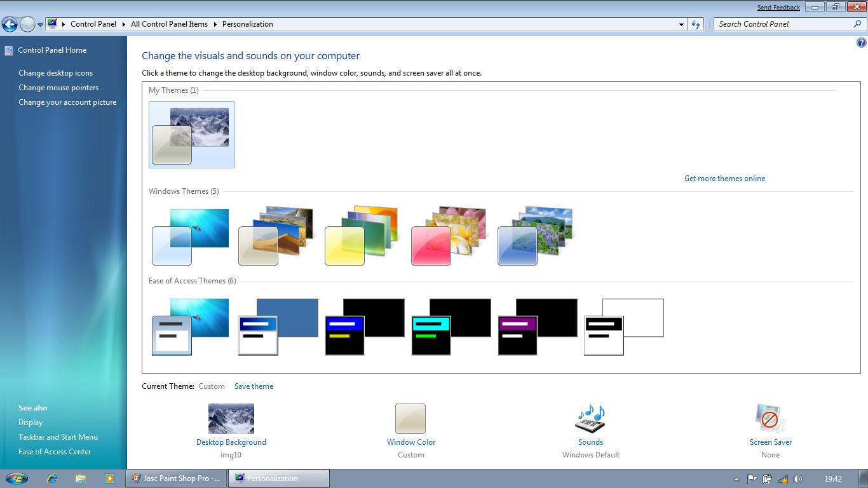868x488 pixels.
Task: Click All Control Panel Items breadcrumb
Action: coord(169,24)
